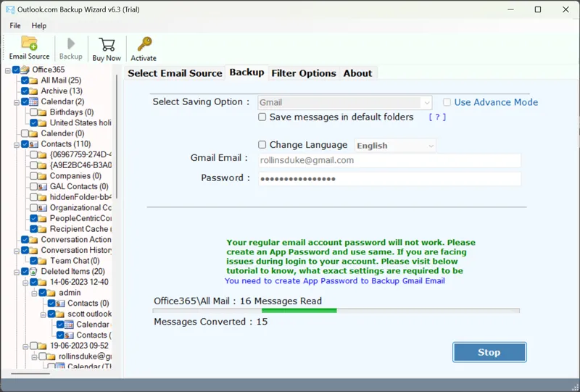Click the Backup play toolbar icon
580x392 pixels.
coord(70,43)
